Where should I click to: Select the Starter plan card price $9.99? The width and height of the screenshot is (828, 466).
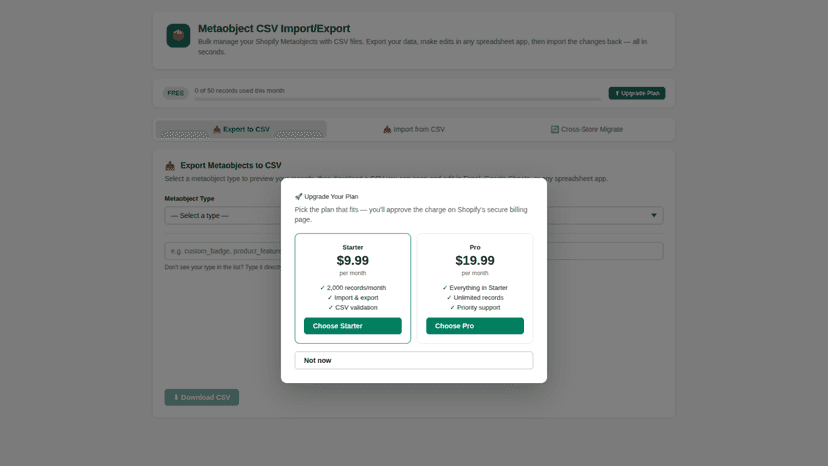(x=353, y=260)
